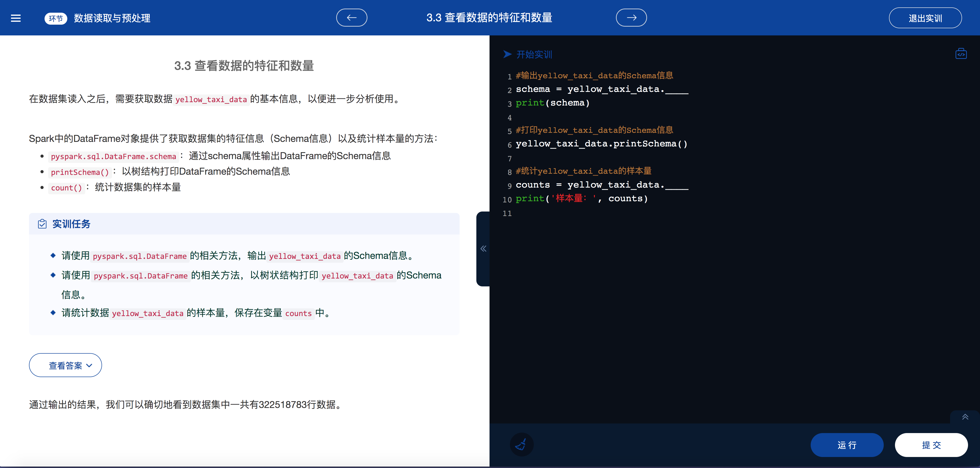The width and height of the screenshot is (980, 468).
Task: Click the 实训任务 heading
Action: [x=71, y=224]
